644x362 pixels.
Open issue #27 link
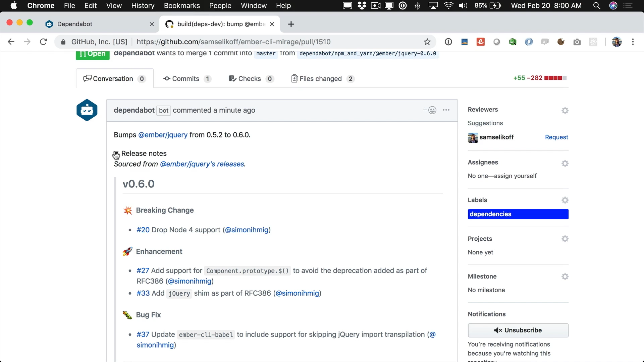tap(143, 270)
